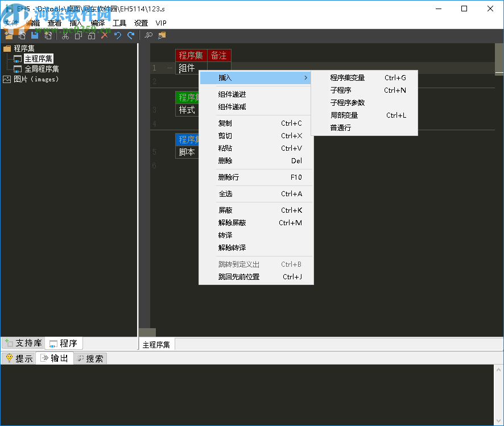Select 主程序集 in the tree

pyautogui.click(x=39, y=59)
